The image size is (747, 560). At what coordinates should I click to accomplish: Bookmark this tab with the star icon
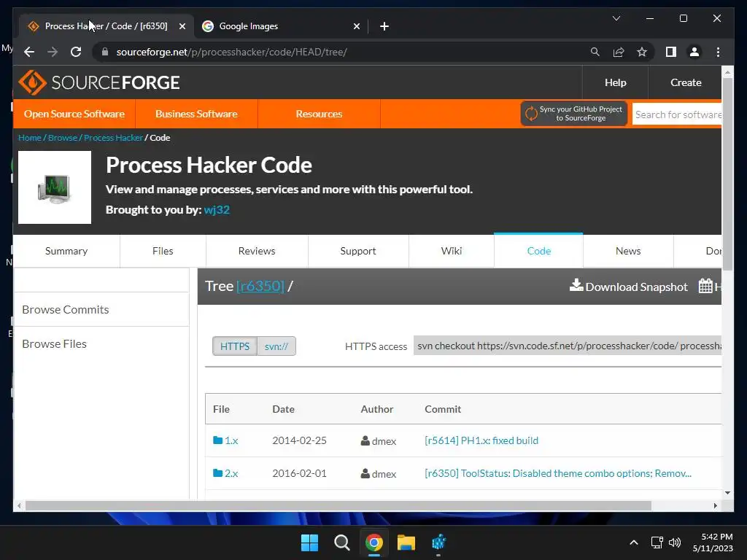pyautogui.click(x=642, y=52)
